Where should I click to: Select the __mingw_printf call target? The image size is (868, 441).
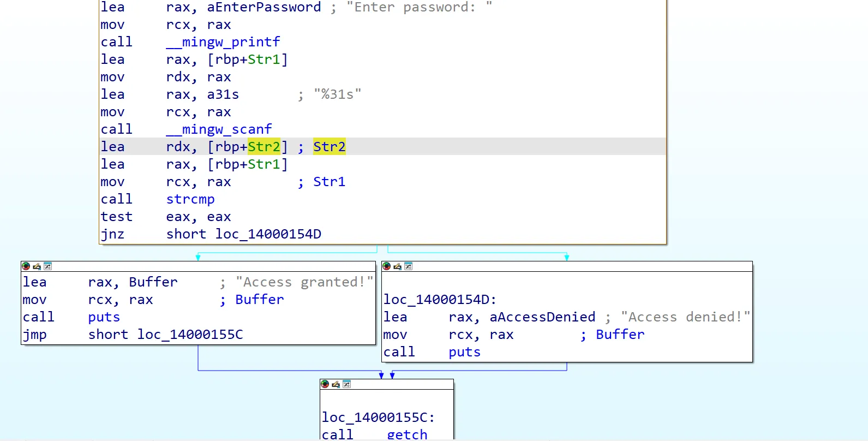click(223, 42)
